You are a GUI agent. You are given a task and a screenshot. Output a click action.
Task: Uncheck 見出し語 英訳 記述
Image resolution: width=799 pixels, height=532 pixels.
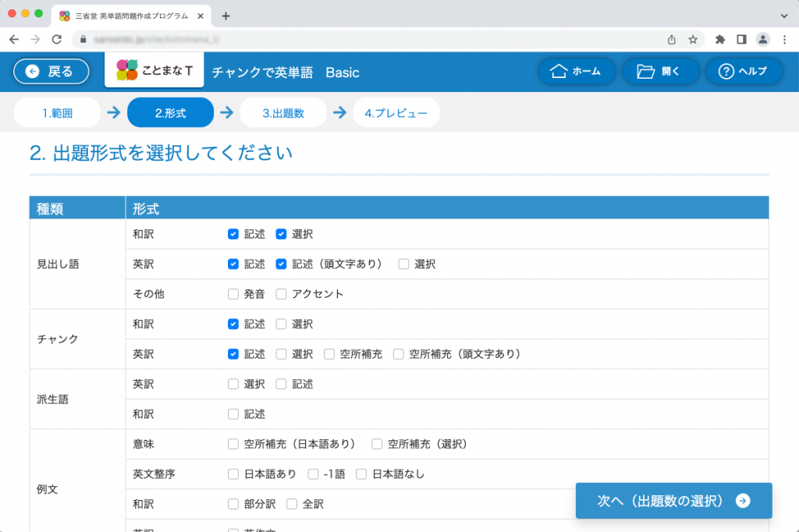pos(233,264)
